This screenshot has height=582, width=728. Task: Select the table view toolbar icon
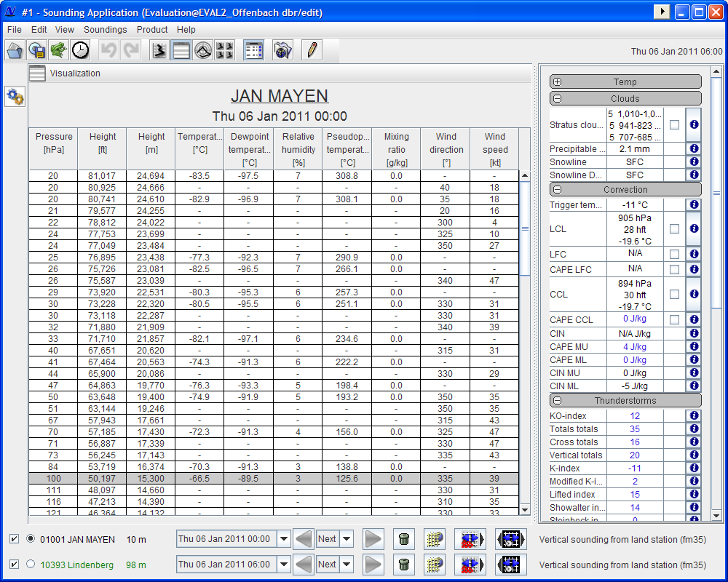point(181,50)
